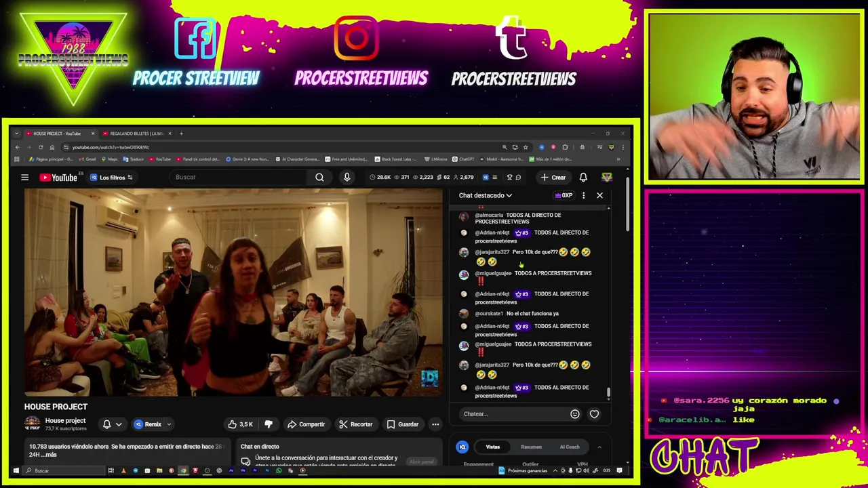Open the House project channel name link

[65, 421]
